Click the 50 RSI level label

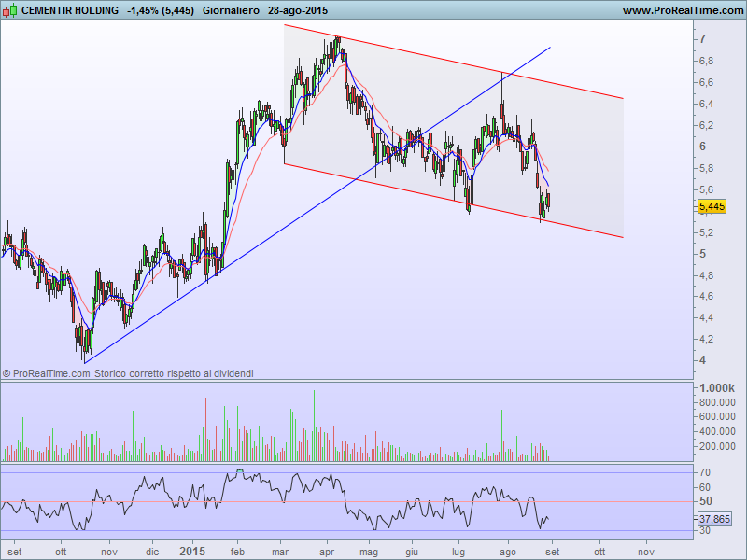pyautogui.click(x=706, y=501)
